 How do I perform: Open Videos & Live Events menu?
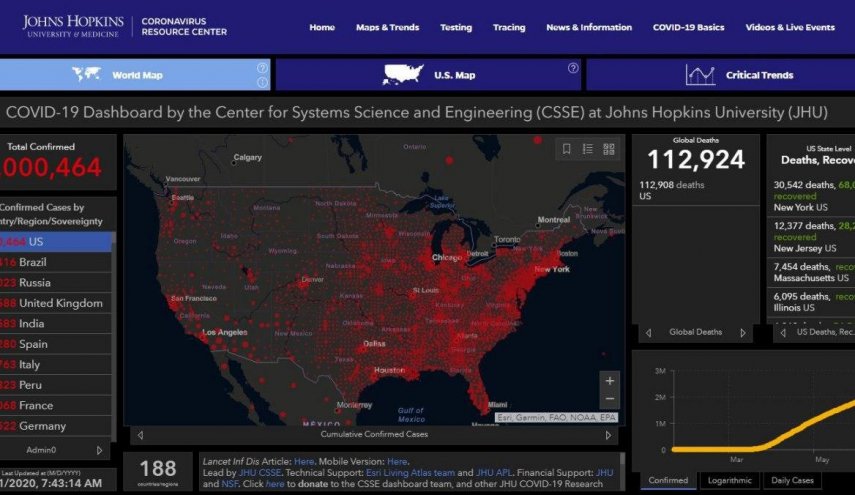[x=790, y=27]
